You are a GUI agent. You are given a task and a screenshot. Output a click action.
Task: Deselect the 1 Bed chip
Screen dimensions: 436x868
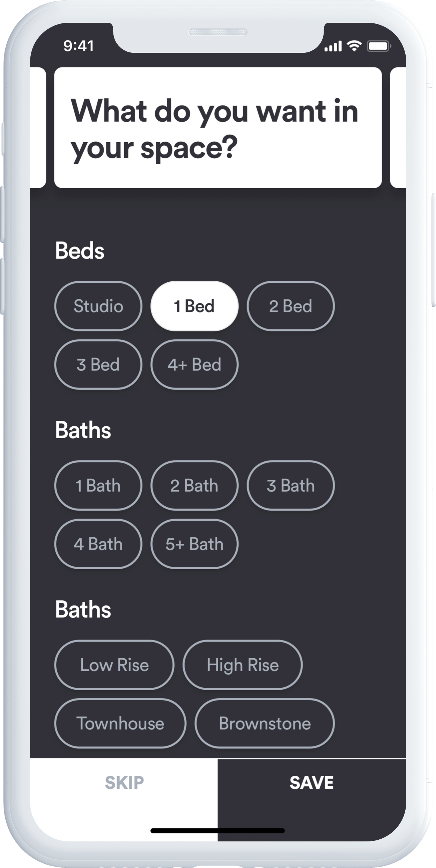194,306
